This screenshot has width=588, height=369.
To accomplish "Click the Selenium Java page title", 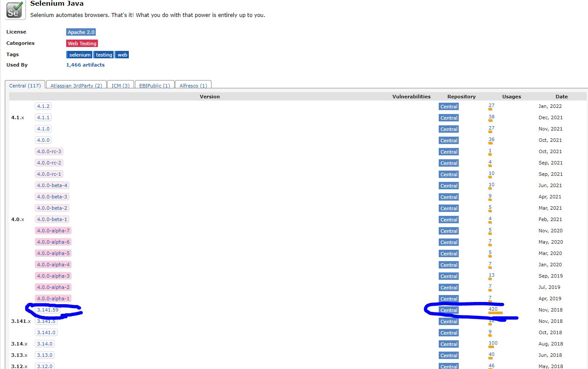I will (x=57, y=3).
